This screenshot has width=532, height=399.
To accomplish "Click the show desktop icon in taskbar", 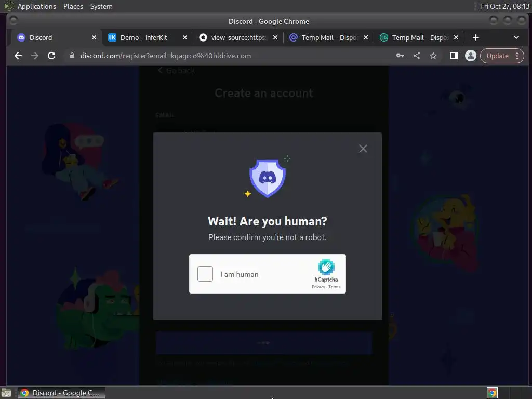I will [6, 393].
